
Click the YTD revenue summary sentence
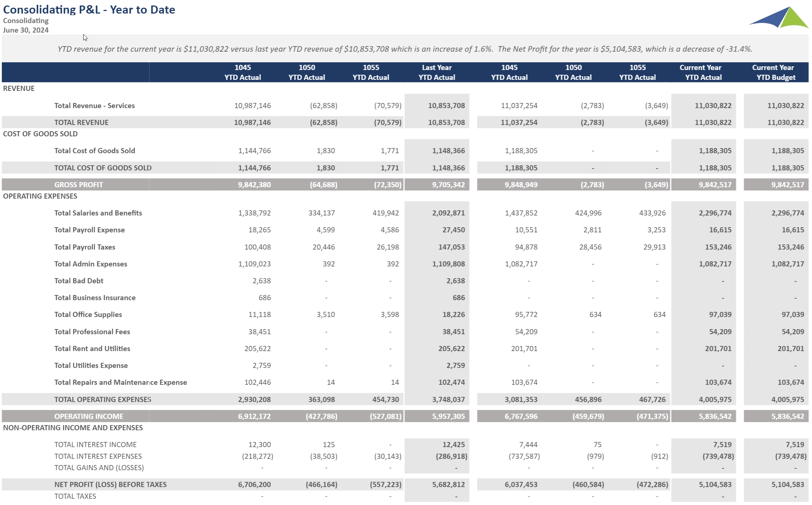tap(405, 49)
